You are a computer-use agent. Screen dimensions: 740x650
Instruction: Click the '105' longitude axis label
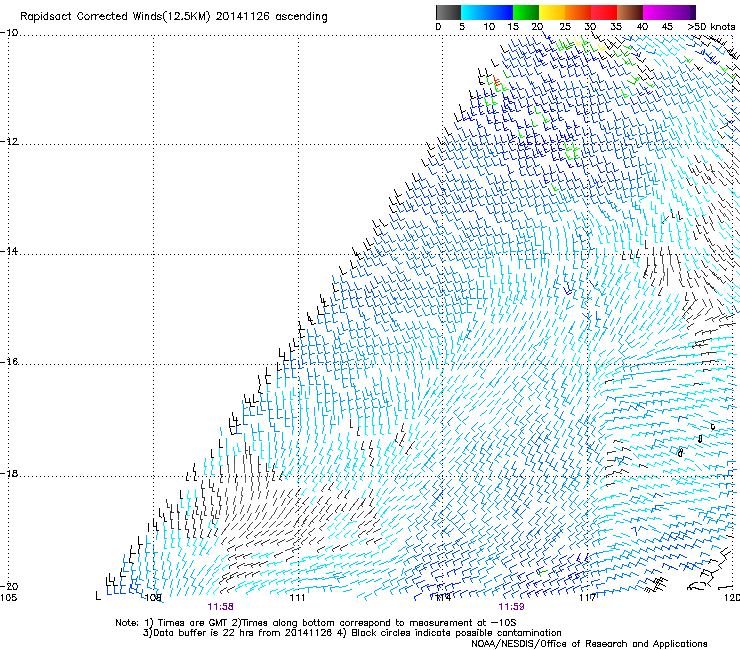8,598
